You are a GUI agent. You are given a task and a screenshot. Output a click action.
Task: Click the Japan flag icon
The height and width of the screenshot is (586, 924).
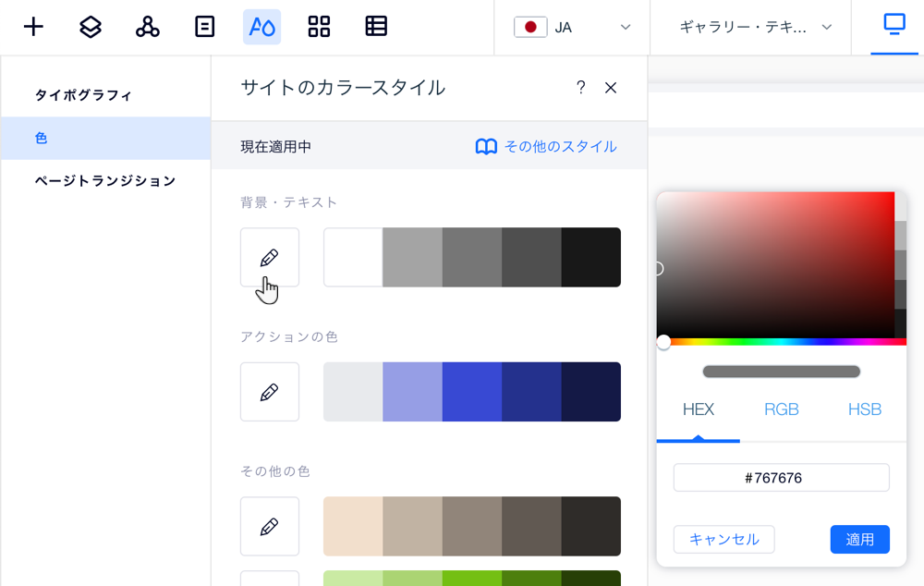530,27
